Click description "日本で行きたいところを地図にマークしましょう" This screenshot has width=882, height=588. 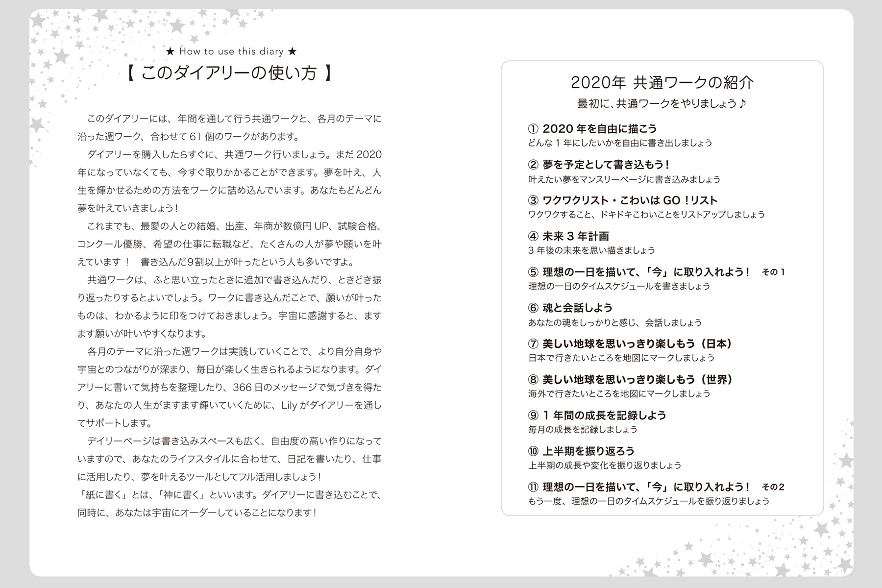(x=621, y=358)
